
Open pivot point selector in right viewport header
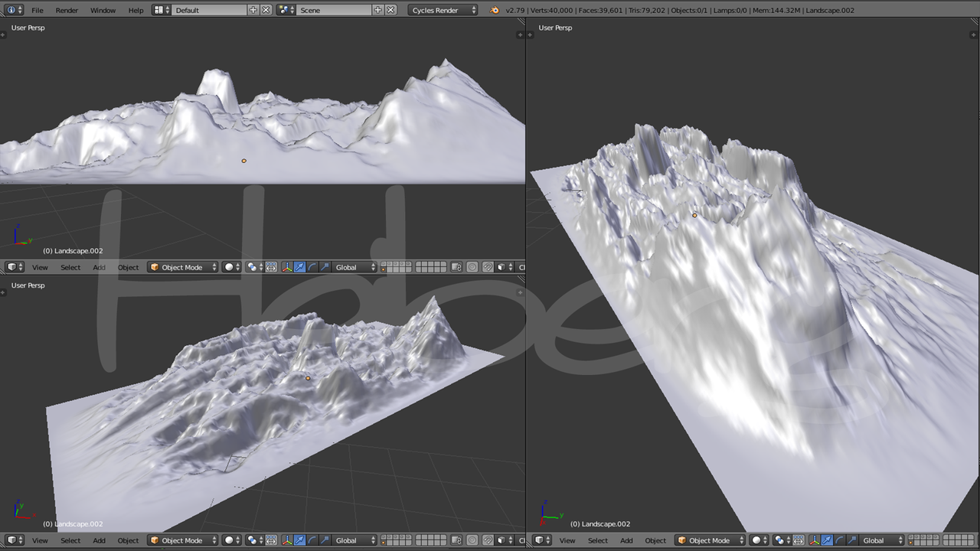(x=782, y=540)
